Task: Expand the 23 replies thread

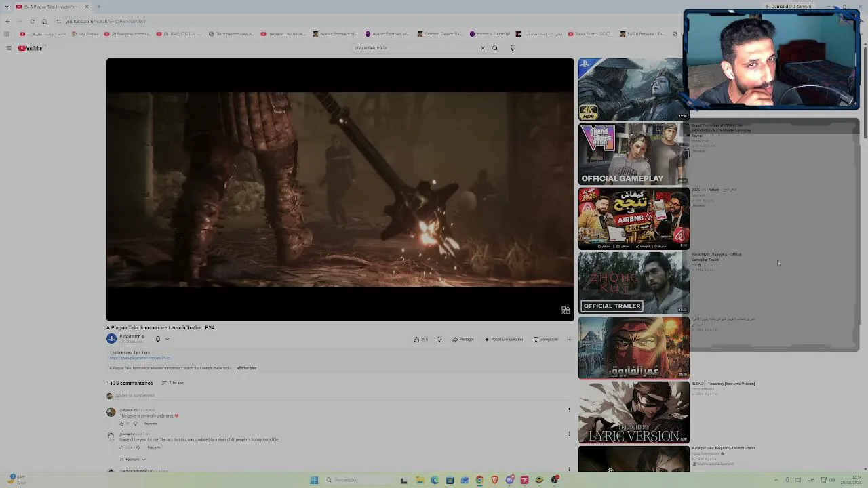Action: pos(133,460)
